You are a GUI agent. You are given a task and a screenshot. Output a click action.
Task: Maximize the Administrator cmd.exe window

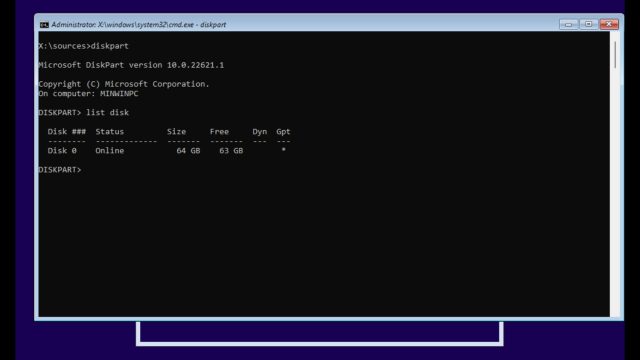588,24
